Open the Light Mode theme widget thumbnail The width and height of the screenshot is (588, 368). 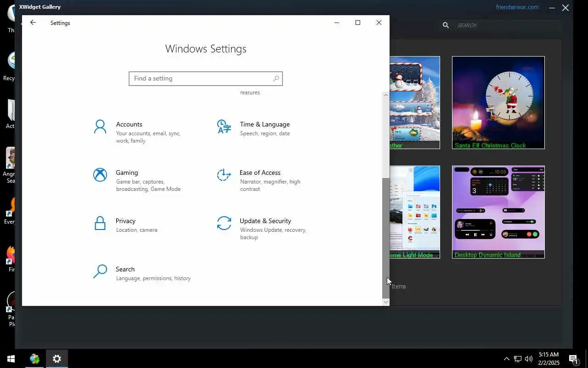[415, 212]
